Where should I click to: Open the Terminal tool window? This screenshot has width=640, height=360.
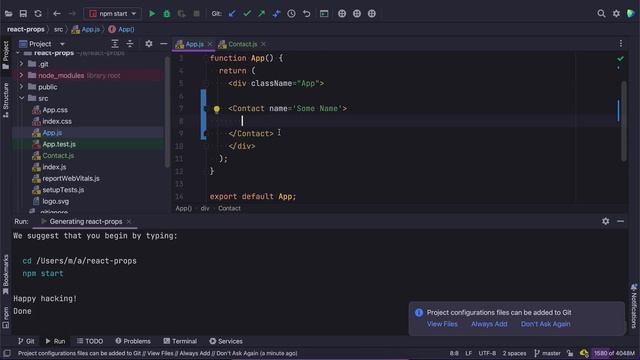pyautogui.click(x=180, y=341)
